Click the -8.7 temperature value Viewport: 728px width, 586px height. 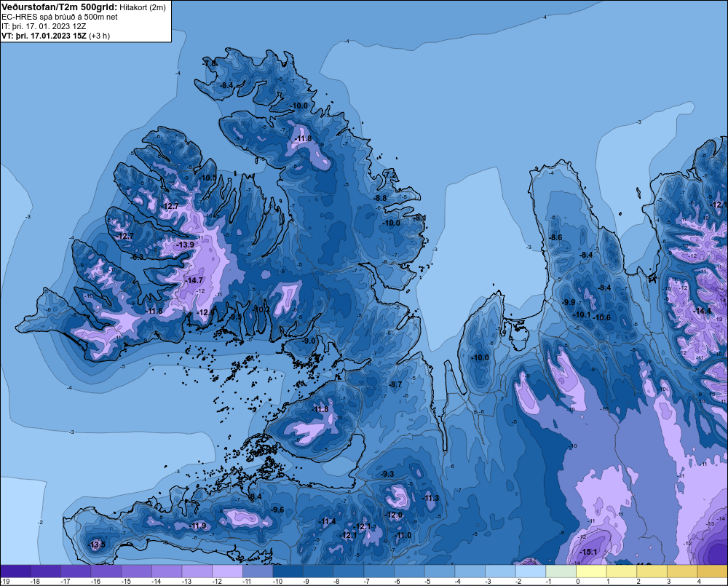tap(395, 384)
